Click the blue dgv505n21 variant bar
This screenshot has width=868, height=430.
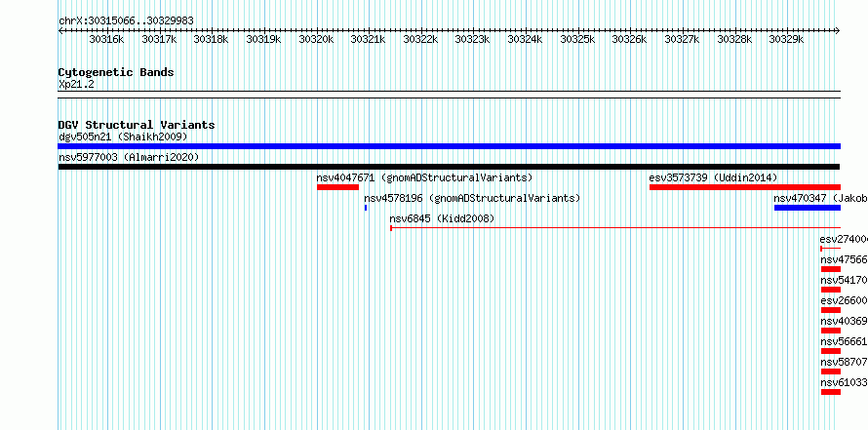[449, 146]
